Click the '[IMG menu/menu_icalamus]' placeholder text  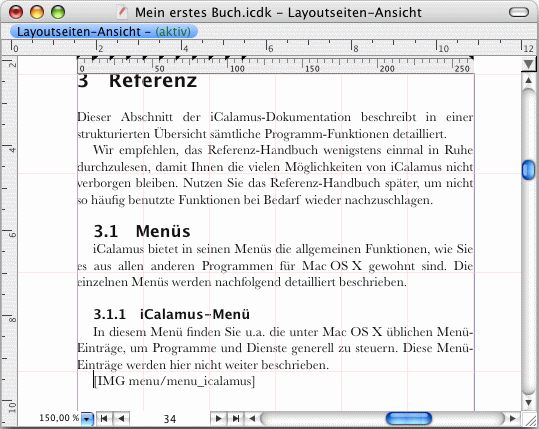coord(174,381)
